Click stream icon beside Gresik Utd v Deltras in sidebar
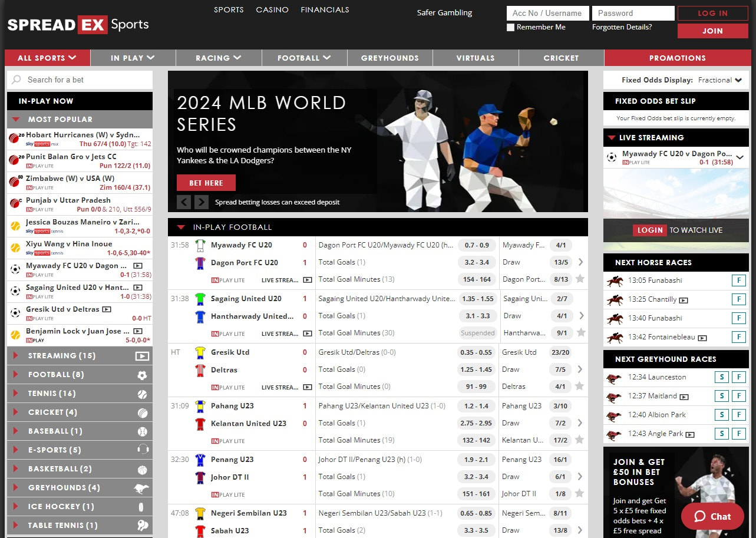 (107, 309)
